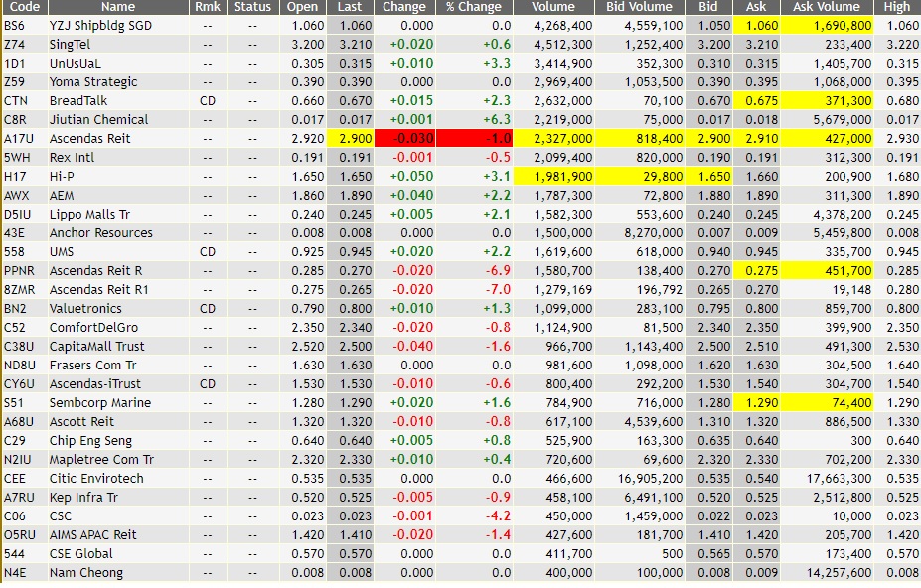921x588 pixels.
Task: Select the Lippo Malls Tr stock name
Action: tap(89, 215)
